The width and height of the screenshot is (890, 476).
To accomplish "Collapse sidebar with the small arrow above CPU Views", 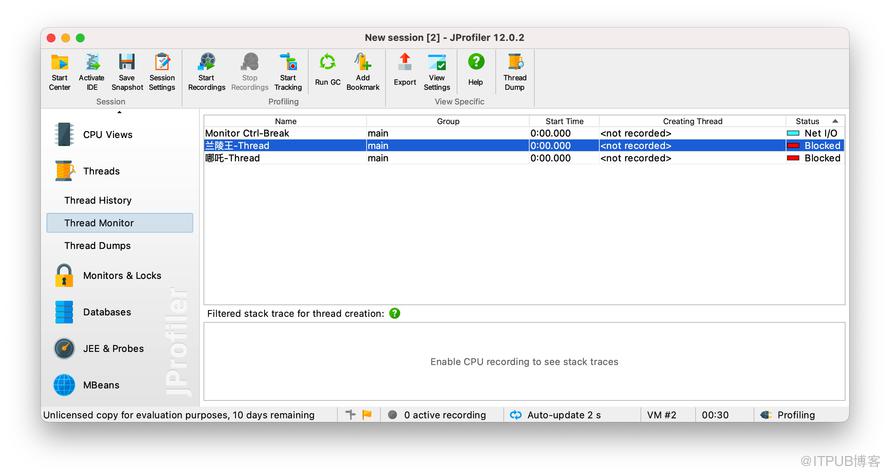I will point(119,112).
